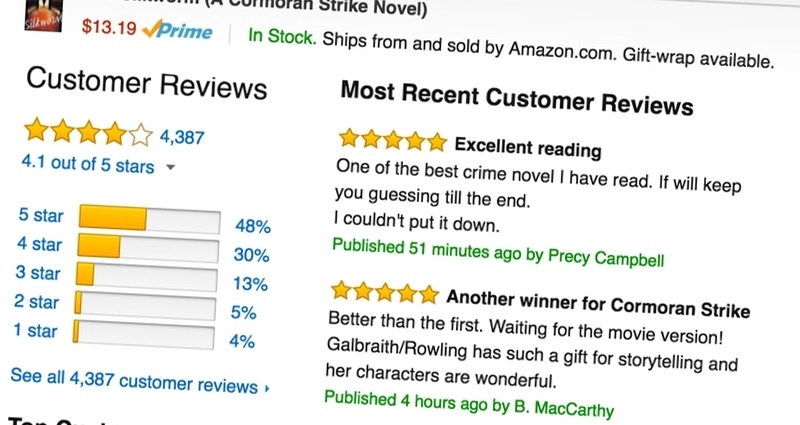Open the 4,387 review count link

182,137
